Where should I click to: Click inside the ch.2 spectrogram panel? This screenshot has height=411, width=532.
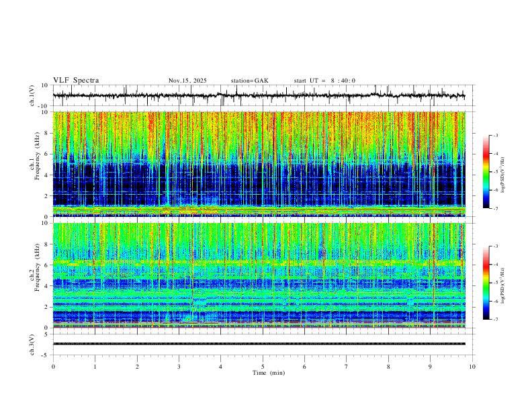(259, 275)
